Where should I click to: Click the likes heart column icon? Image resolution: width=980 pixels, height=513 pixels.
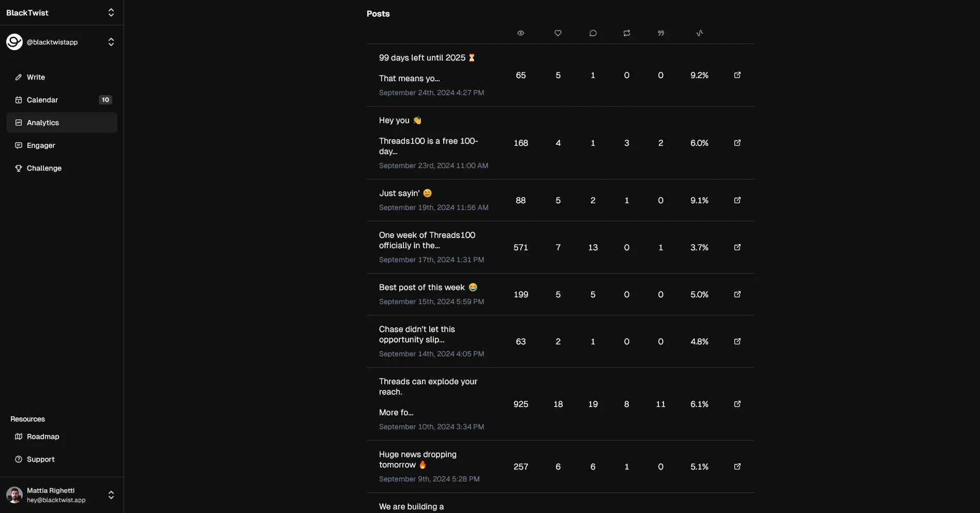(x=558, y=33)
